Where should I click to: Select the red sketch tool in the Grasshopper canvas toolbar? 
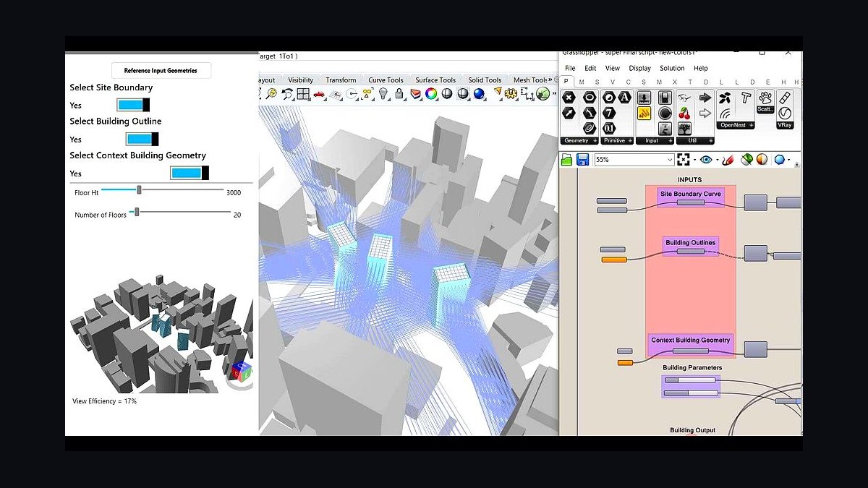point(728,160)
